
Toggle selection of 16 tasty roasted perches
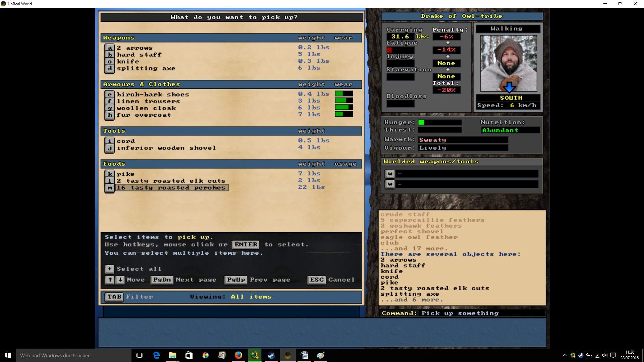pyautogui.click(x=172, y=188)
